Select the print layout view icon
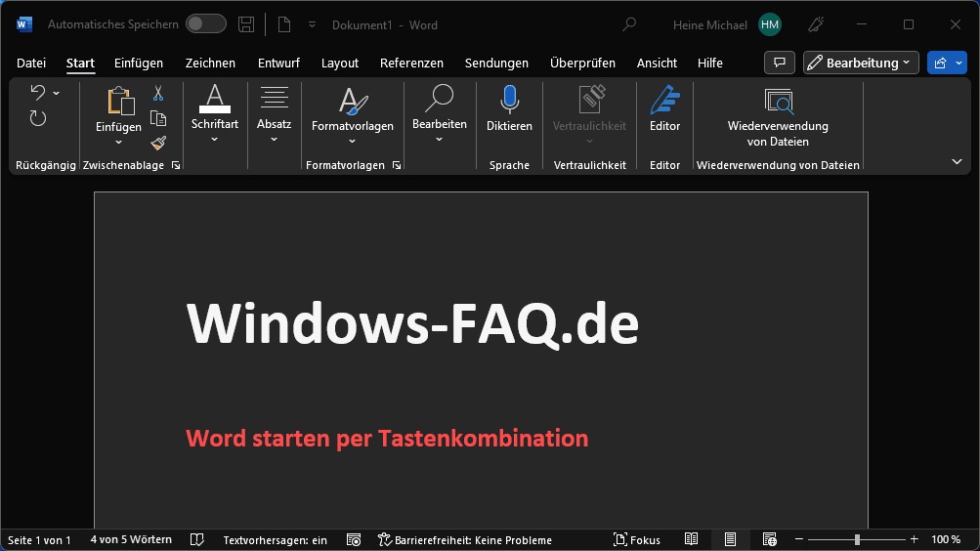Viewport: 980px width, 551px height. 730,539
